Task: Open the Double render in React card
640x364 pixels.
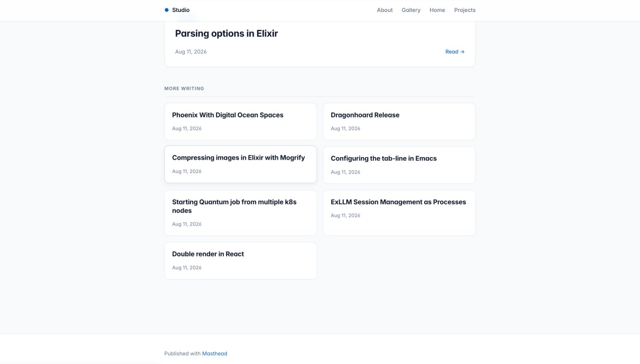Action: 240,261
